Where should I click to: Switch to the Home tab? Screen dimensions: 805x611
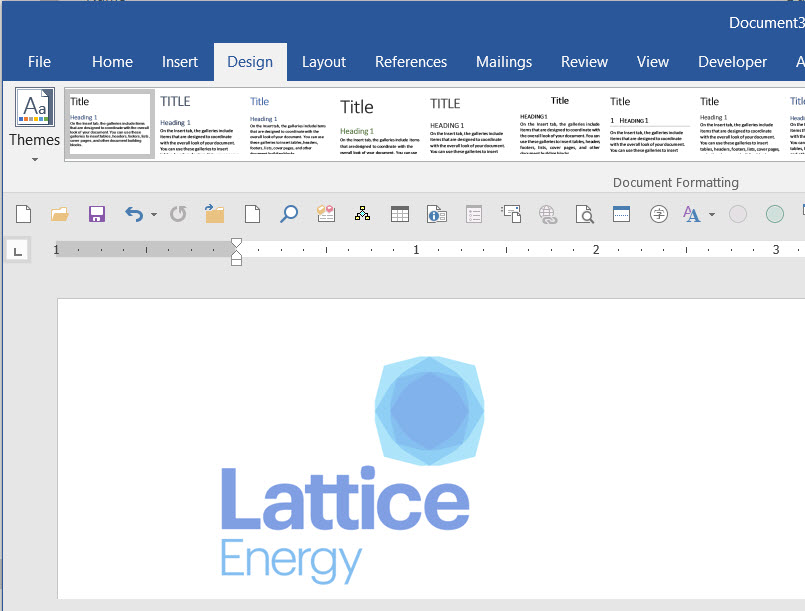click(112, 62)
